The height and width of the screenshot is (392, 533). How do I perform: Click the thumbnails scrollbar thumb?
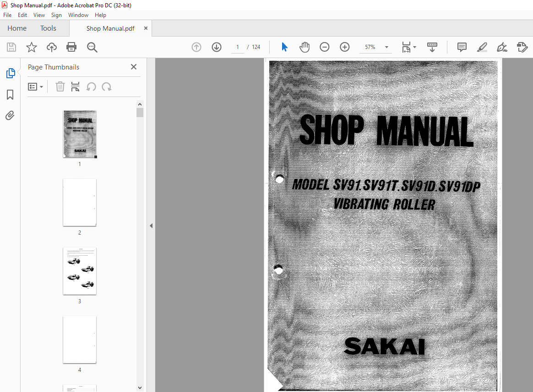[140, 113]
